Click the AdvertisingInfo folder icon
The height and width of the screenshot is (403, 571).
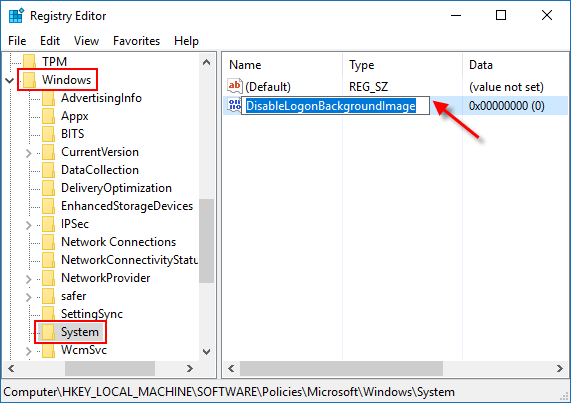pos(48,98)
